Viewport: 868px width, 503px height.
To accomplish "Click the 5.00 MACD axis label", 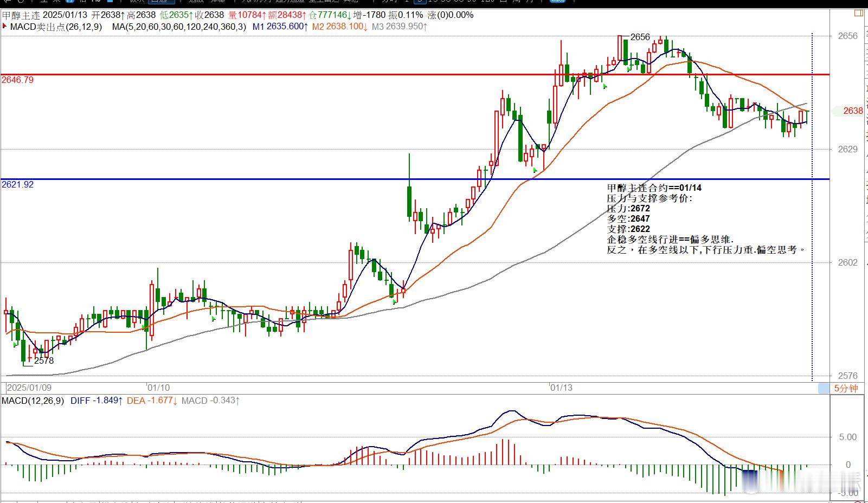I will click(x=848, y=437).
